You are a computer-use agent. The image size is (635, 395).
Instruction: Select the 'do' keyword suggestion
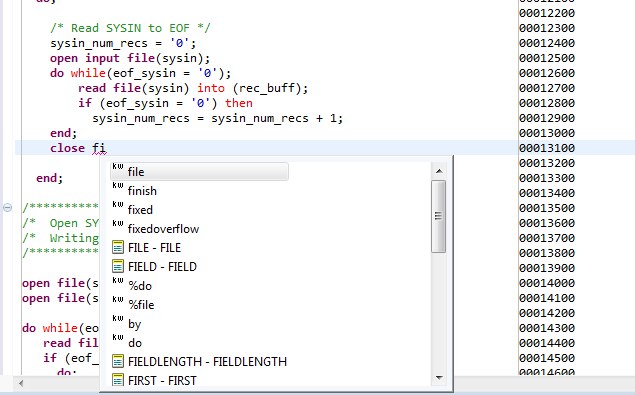click(x=135, y=343)
